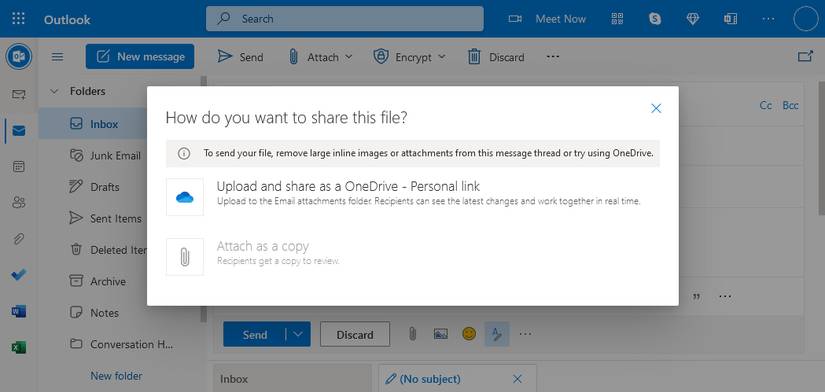Add Cc recipients field

(766, 105)
